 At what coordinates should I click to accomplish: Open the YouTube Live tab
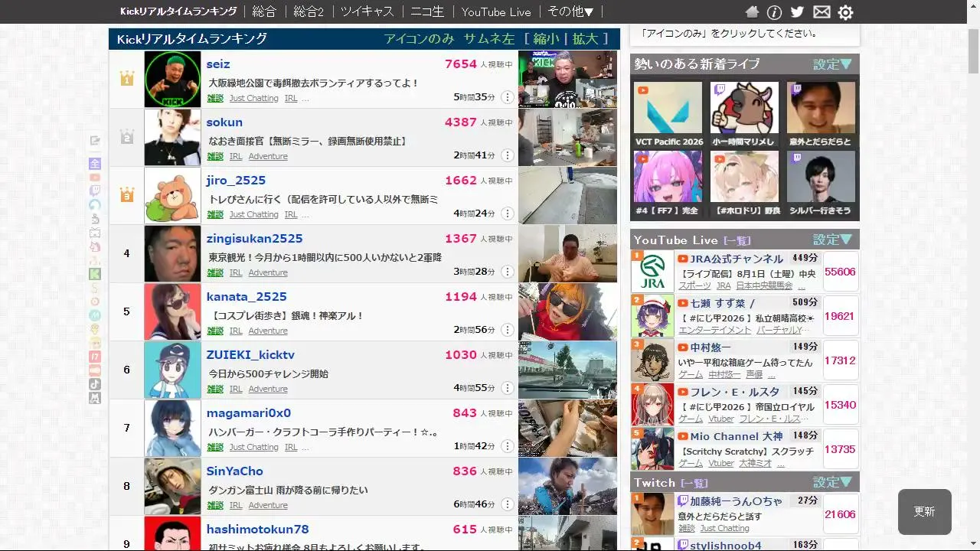(x=496, y=11)
